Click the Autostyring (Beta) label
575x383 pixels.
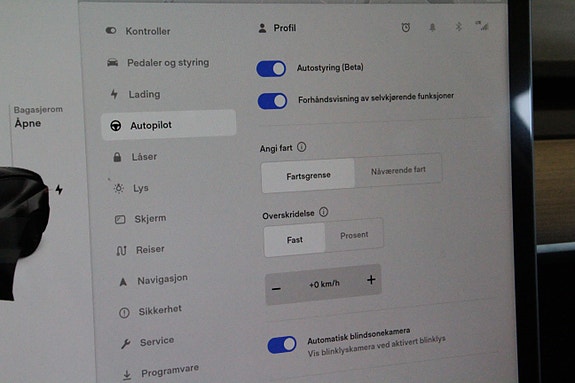(x=330, y=68)
